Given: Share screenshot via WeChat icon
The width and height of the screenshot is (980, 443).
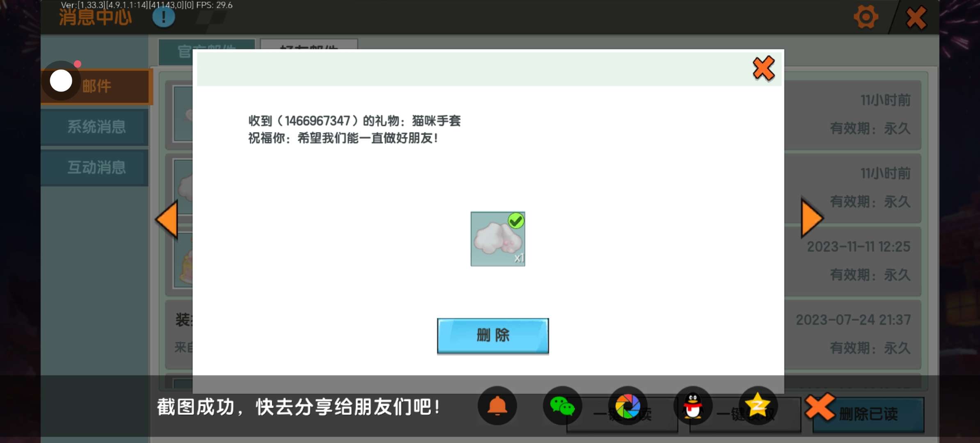Looking at the screenshot, I should pos(562,406).
